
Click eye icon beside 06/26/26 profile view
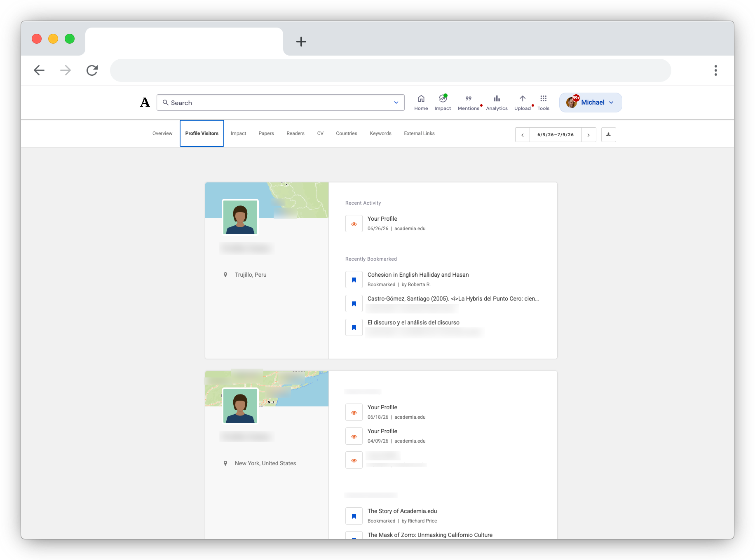click(354, 224)
